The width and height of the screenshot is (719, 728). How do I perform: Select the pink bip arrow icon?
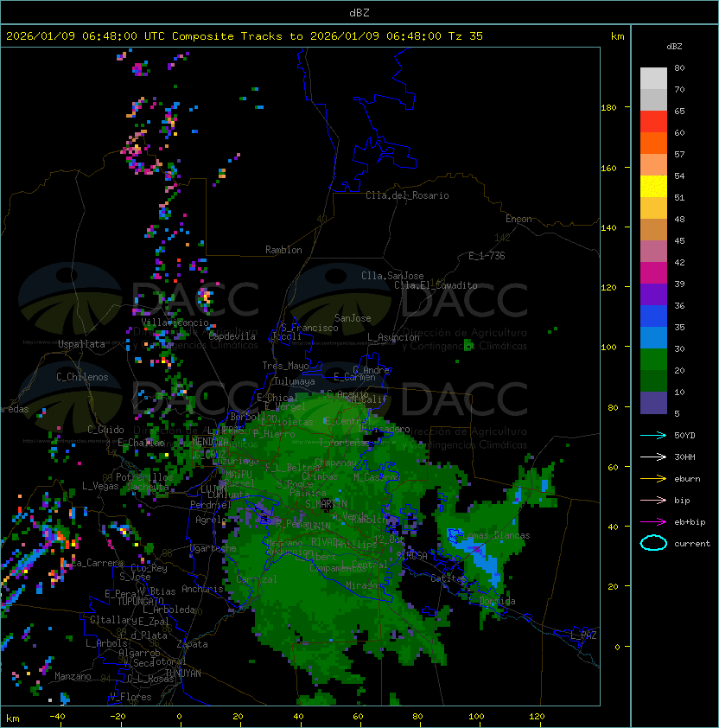click(653, 501)
